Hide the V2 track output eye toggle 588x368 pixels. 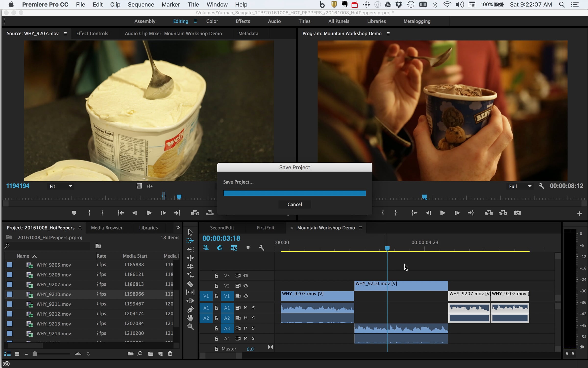246,286
